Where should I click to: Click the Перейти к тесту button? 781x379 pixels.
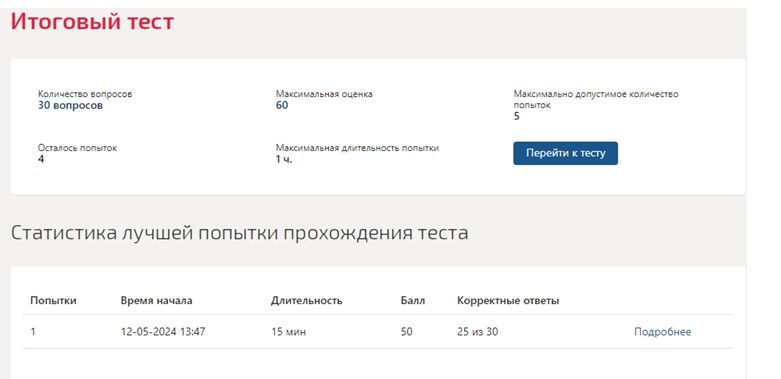pos(565,153)
